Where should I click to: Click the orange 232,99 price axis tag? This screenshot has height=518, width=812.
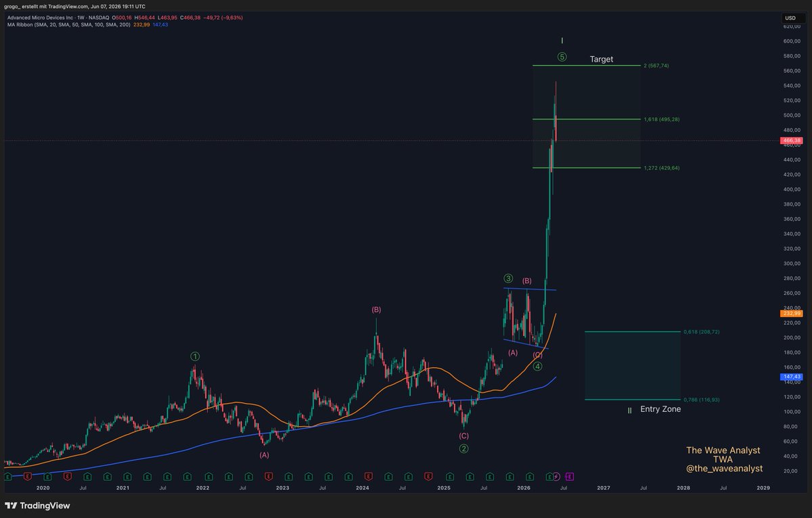tap(791, 313)
